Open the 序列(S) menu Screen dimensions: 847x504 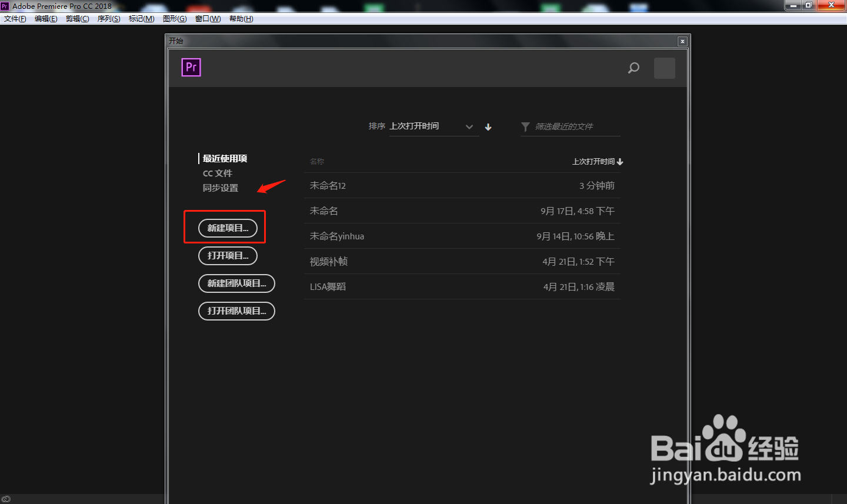(x=109, y=19)
